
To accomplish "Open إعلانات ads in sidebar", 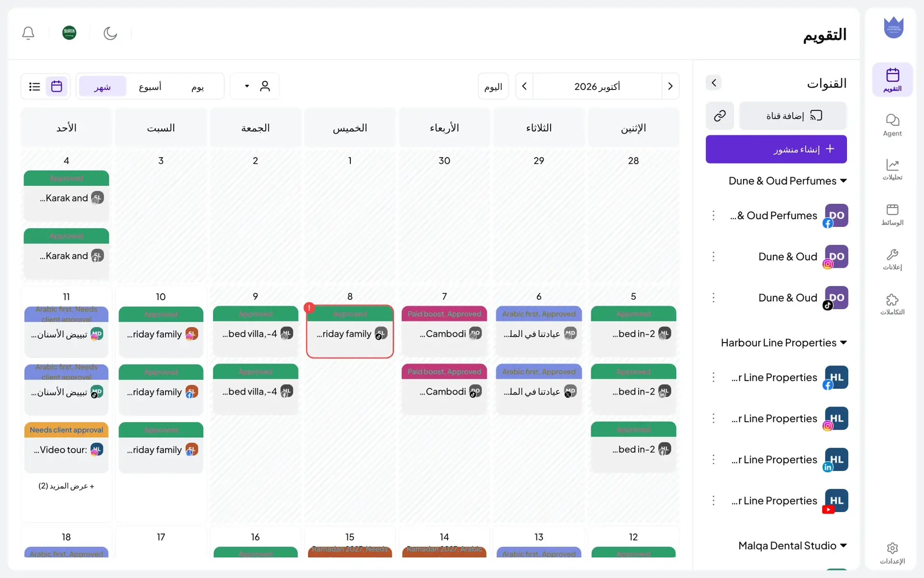I will pos(893,259).
